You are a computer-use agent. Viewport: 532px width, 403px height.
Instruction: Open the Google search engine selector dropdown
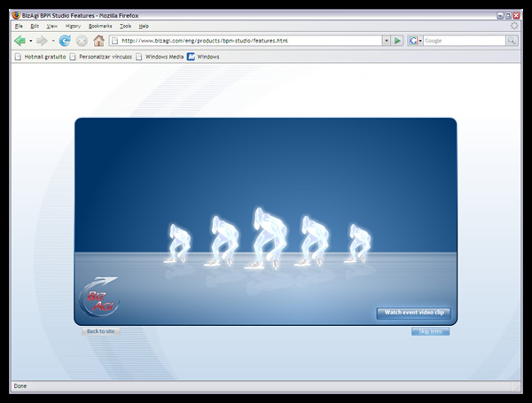click(415, 41)
